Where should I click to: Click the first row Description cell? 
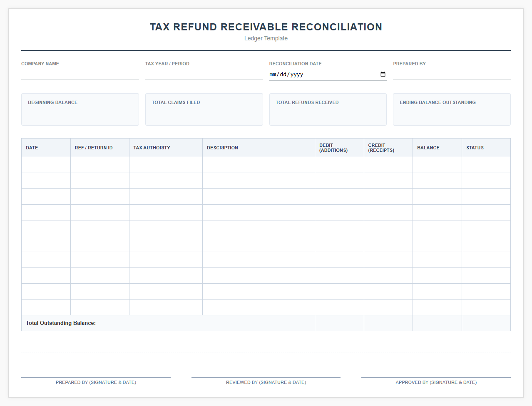coord(259,165)
